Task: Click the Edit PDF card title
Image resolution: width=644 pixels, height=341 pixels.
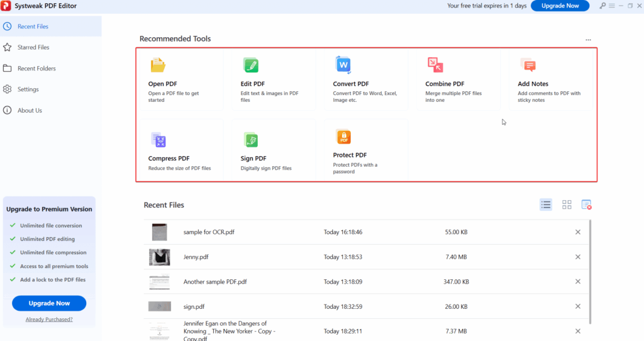Action: (x=253, y=84)
